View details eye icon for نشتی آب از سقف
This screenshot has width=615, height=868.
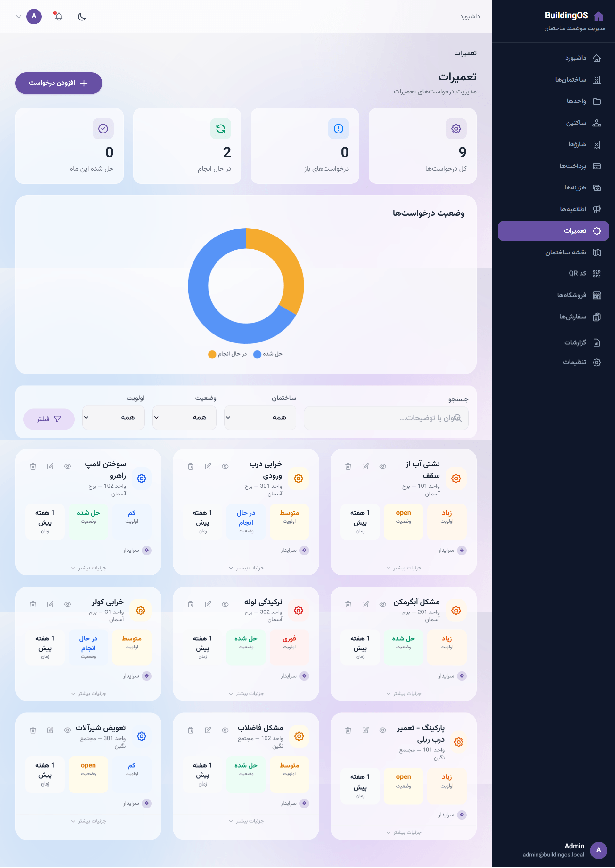(x=382, y=467)
